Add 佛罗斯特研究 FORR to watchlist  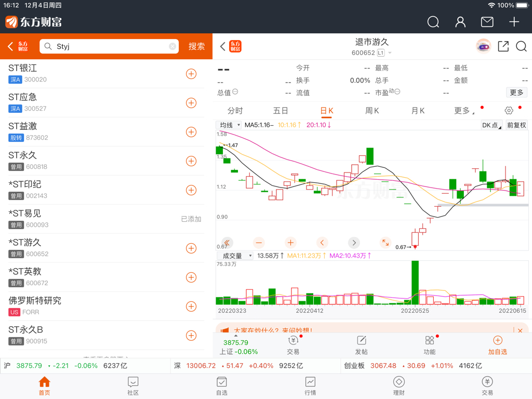point(191,307)
